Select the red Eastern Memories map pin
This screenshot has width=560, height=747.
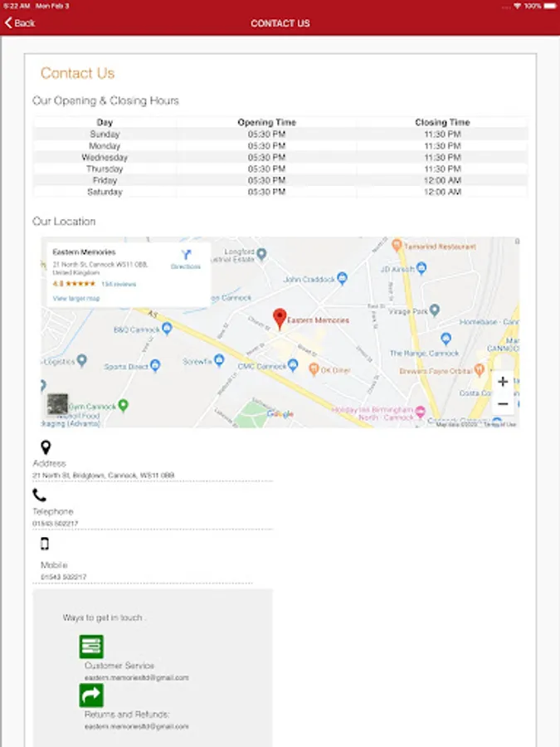coord(280,320)
